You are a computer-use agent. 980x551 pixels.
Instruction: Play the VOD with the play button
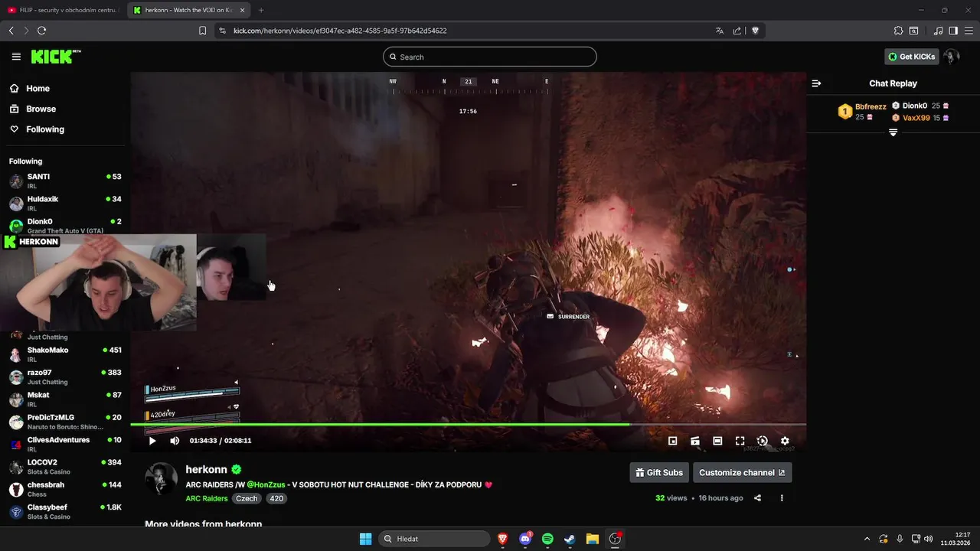pos(152,441)
